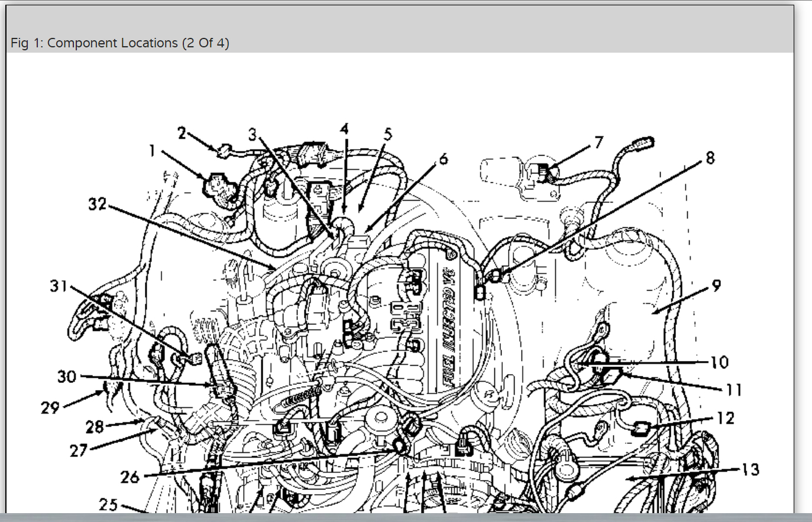
Task: Pick callout number 6 in the diagram
Action: click(x=444, y=159)
